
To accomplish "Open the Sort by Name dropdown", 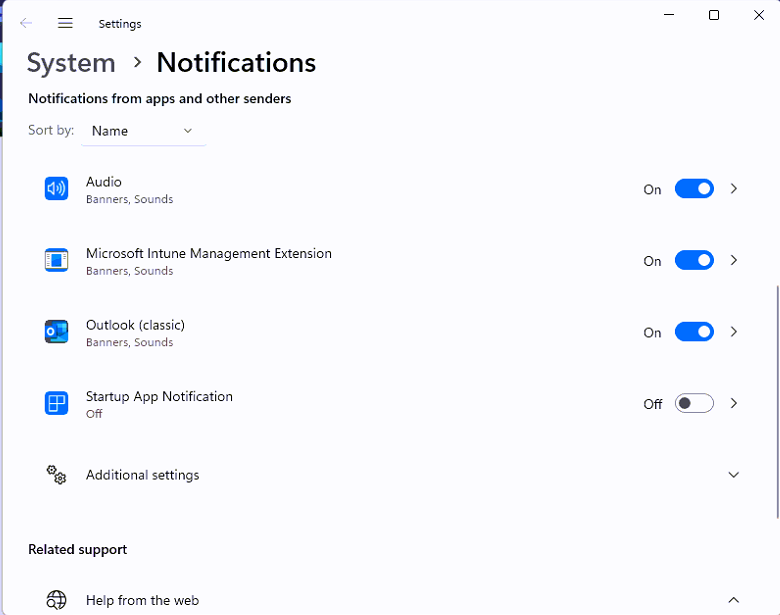I will click(x=143, y=131).
